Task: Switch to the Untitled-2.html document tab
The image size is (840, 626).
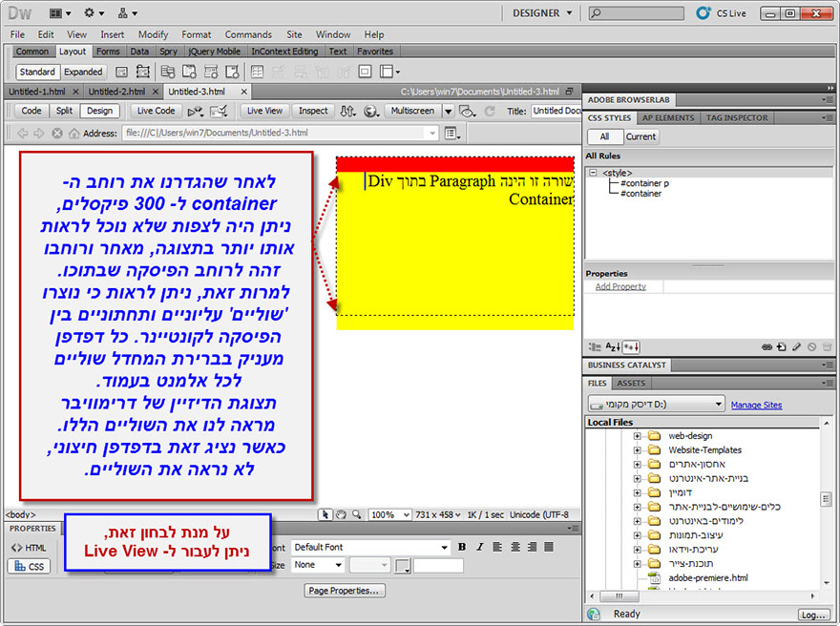Action: point(116,92)
